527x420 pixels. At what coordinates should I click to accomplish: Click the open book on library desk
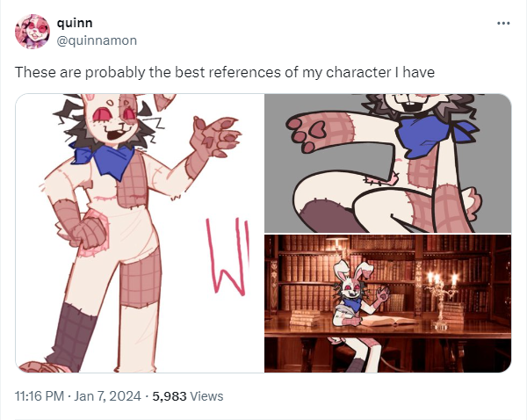coord(387,321)
